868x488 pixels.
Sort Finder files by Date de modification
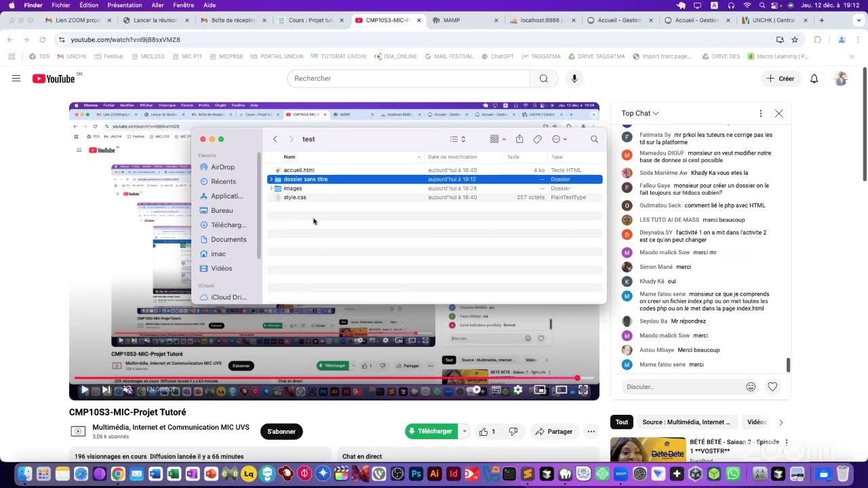click(452, 157)
